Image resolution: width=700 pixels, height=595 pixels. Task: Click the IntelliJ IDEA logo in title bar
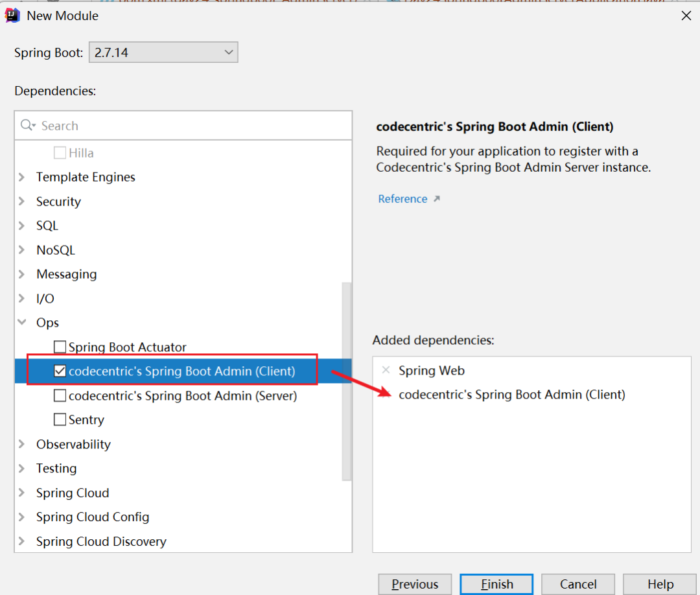[12, 15]
